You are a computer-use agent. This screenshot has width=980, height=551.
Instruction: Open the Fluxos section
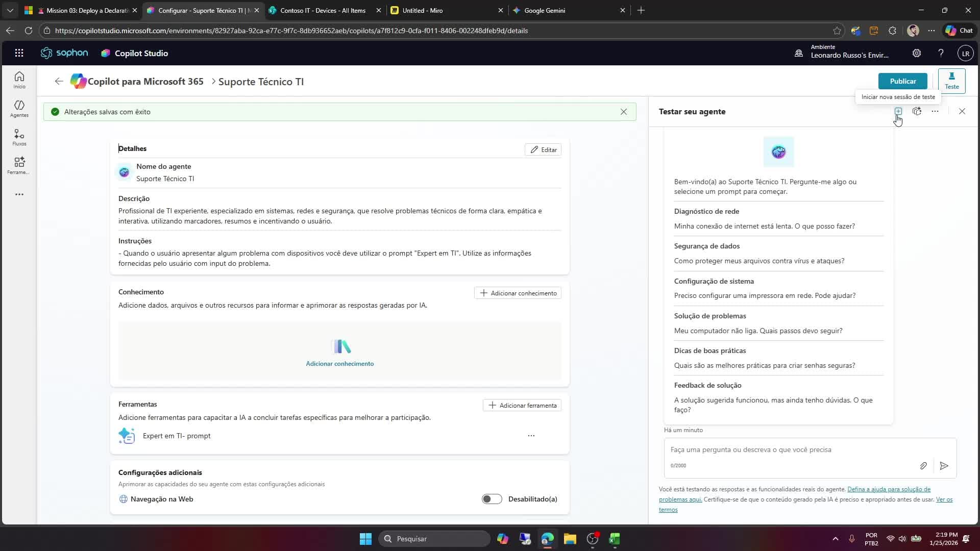click(19, 137)
